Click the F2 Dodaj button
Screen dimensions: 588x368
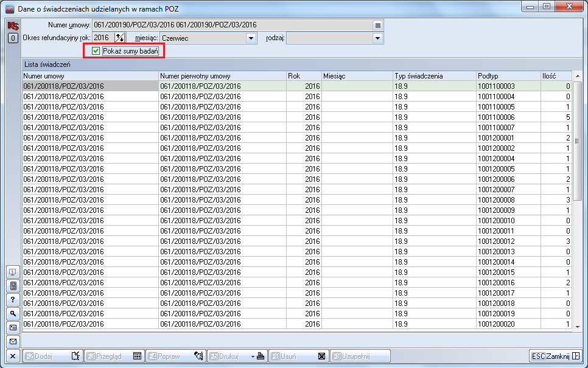pyautogui.click(x=52, y=356)
